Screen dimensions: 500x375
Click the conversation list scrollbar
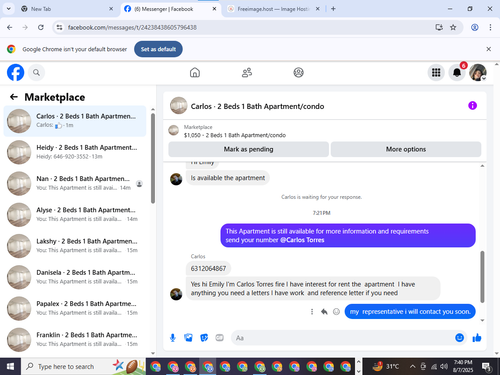click(153, 158)
